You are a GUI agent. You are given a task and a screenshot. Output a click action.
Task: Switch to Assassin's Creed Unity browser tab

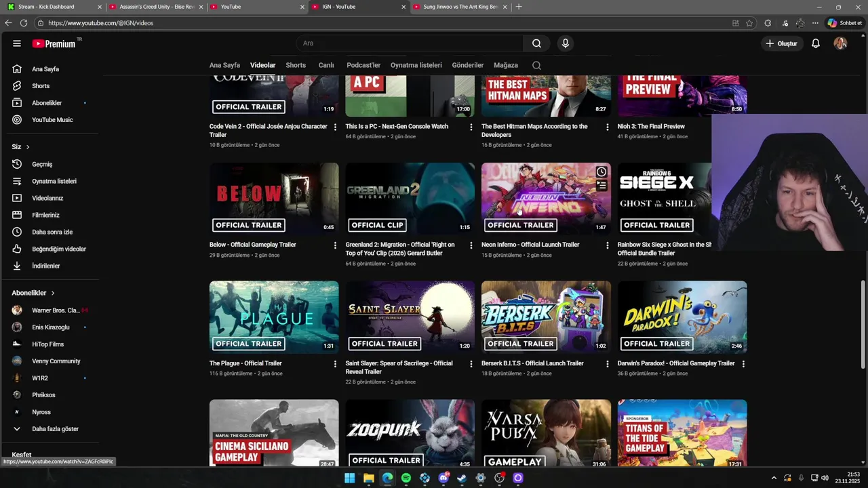[156, 7]
